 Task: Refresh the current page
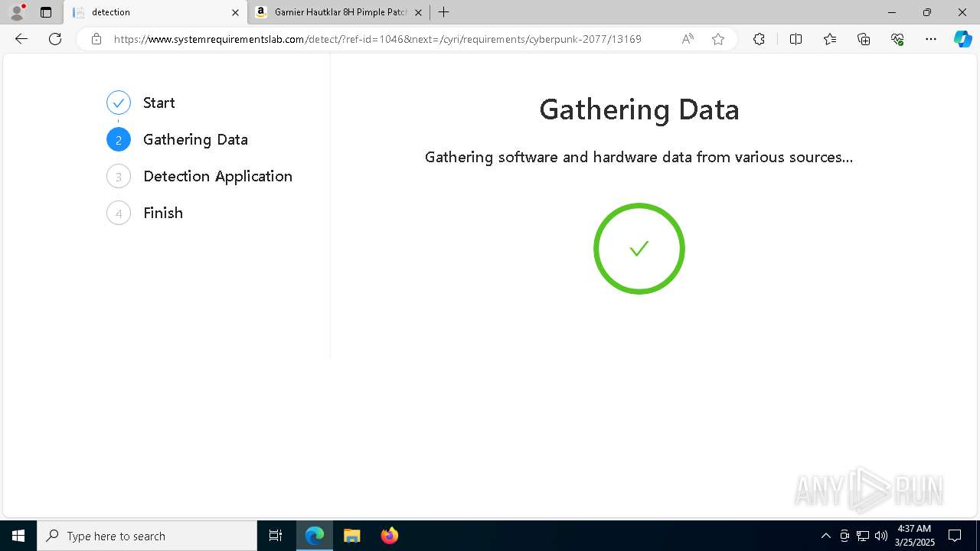[55, 39]
